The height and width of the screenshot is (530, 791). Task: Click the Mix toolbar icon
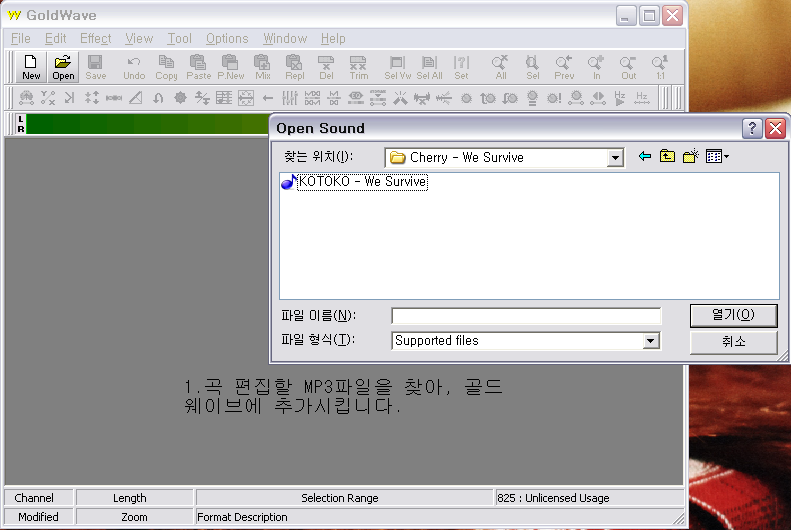(263, 67)
